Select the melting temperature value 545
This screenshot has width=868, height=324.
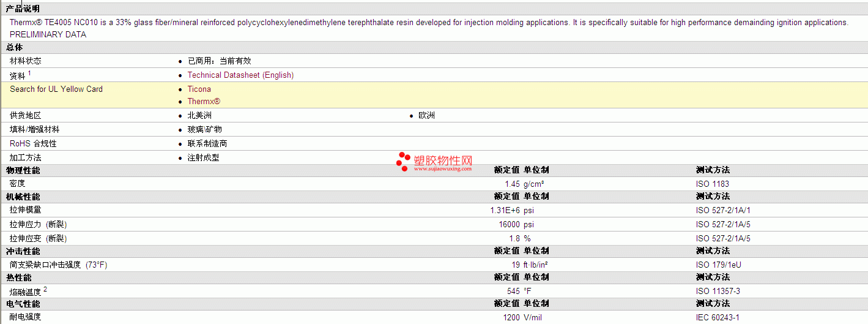click(513, 291)
